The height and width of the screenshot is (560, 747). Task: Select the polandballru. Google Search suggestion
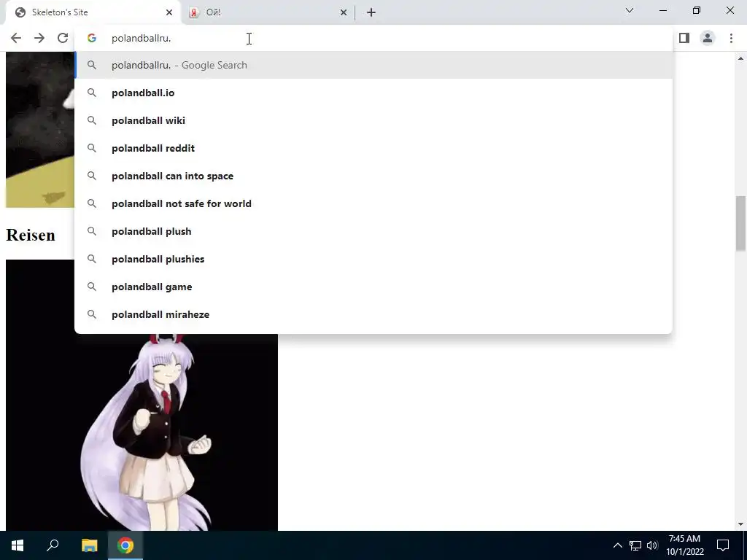(x=373, y=65)
